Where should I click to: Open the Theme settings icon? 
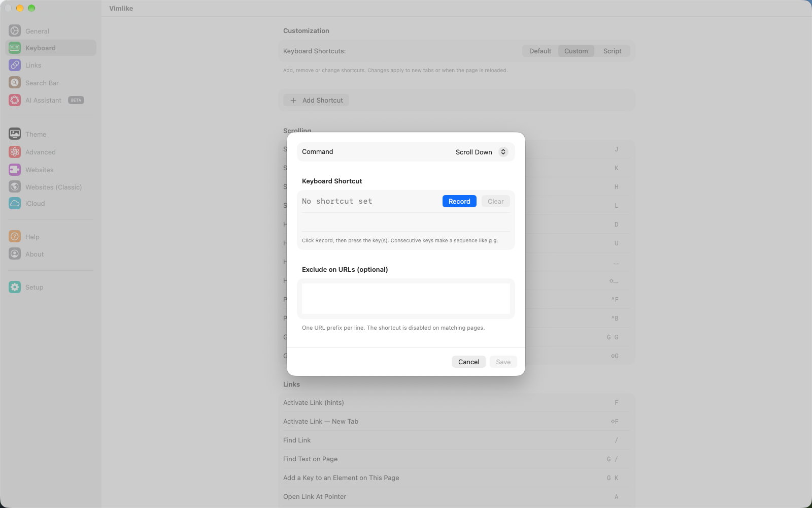[15, 134]
